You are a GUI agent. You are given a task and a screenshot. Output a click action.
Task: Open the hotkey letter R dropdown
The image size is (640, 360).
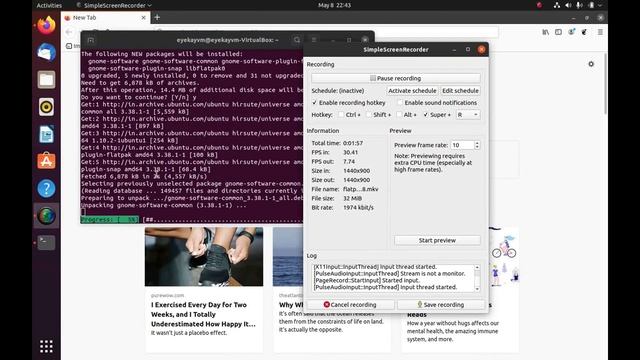tap(467, 115)
